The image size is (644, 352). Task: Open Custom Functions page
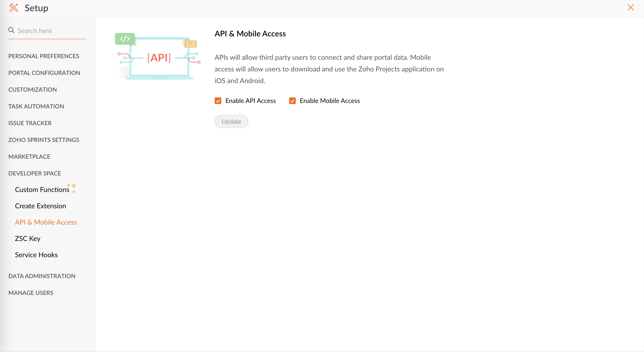coord(42,190)
